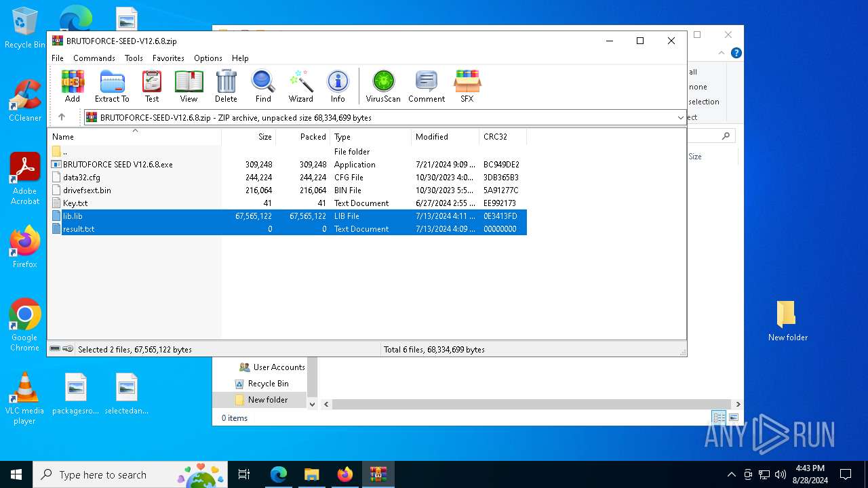Open the Help menu
The width and height of the screenshot is (868, 488).
click(240, 58)
